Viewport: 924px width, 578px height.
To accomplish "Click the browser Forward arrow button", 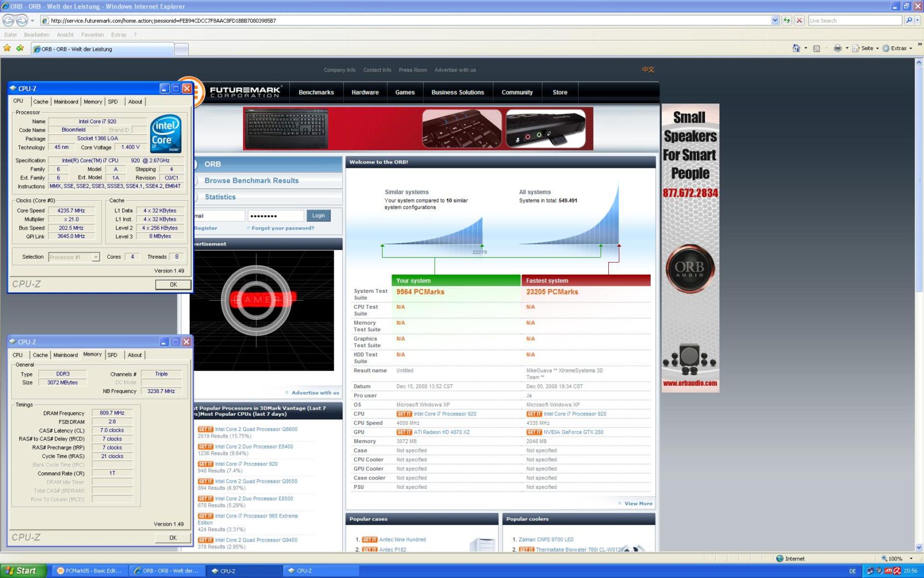I will pos(21,20).
